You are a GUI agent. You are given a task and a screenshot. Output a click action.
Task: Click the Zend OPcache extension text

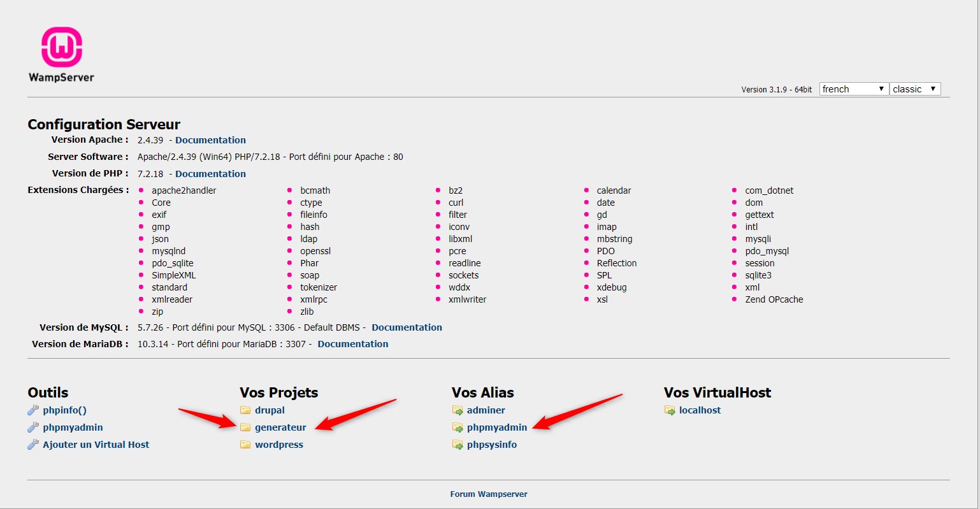point(774,299)
